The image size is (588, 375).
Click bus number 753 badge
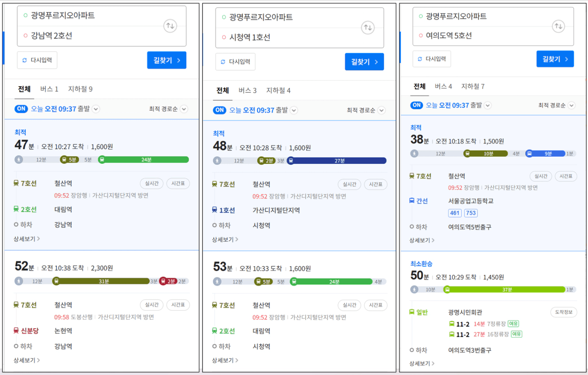(471, 213)
